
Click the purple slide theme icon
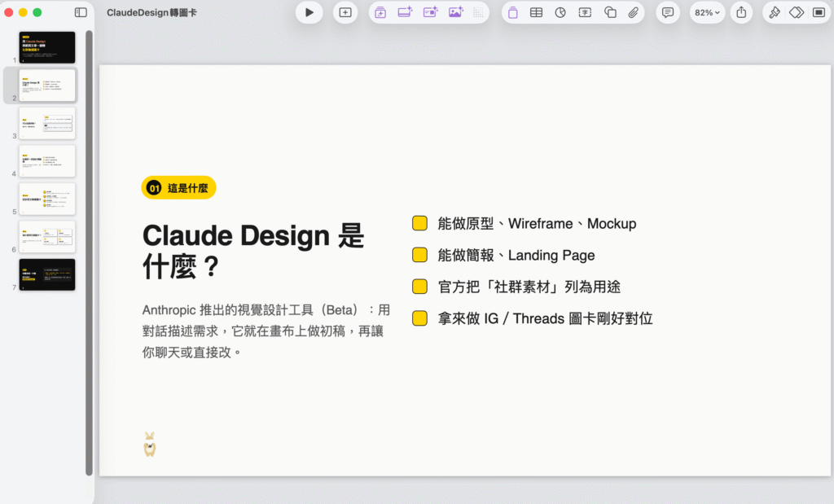coord(513,13)
